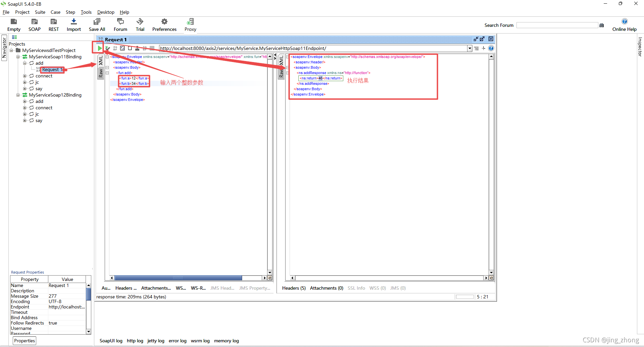Click the properties table vertical scrollbar
The width and height of the screenshot is (644, 347).
pyautogui.click(x=89, y=308)
